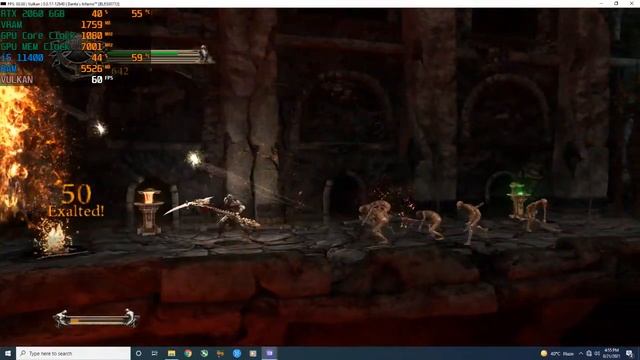Open Task View on the taskbar
This screenshot has height=360, width=640.
tap(155, 353)
